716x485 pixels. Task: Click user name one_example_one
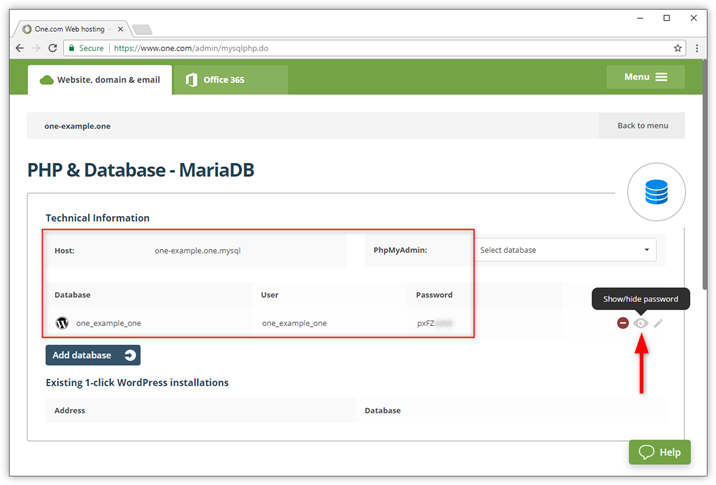tap(294, 323)
